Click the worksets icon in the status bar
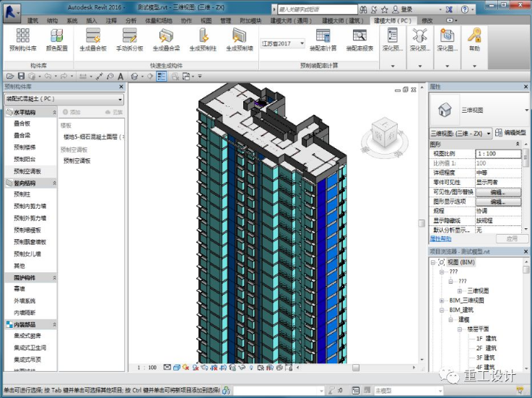The image size is (532, 398). 226,391
